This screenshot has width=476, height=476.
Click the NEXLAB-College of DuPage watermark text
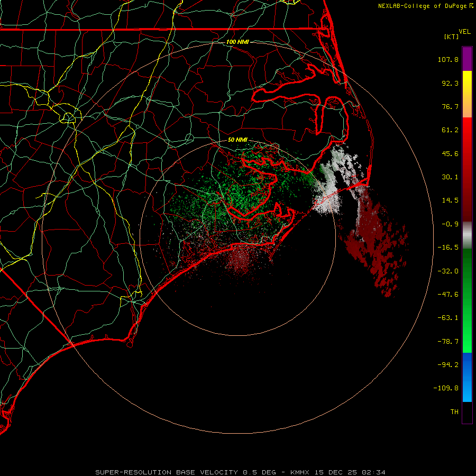click(422, 6)
